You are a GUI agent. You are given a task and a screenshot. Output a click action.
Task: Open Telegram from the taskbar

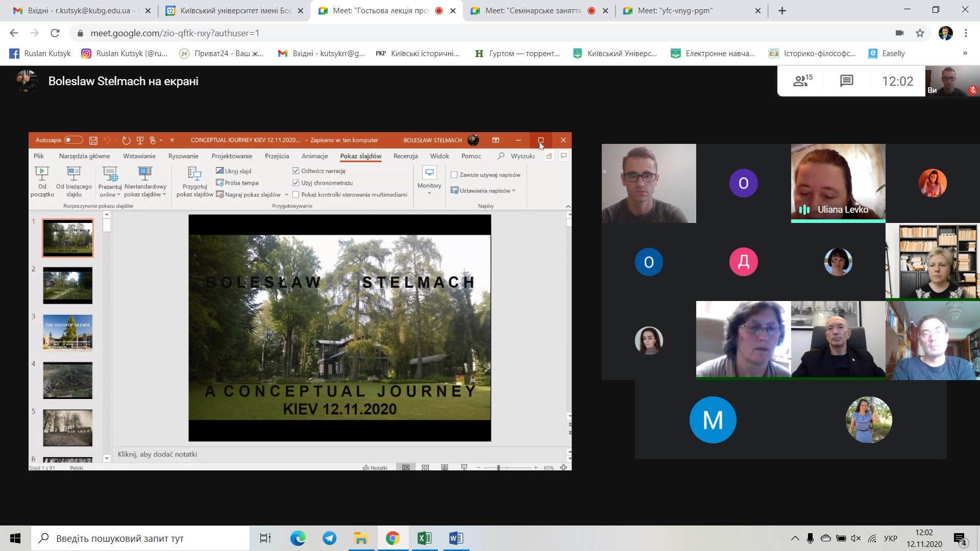[x=330, y=538]
